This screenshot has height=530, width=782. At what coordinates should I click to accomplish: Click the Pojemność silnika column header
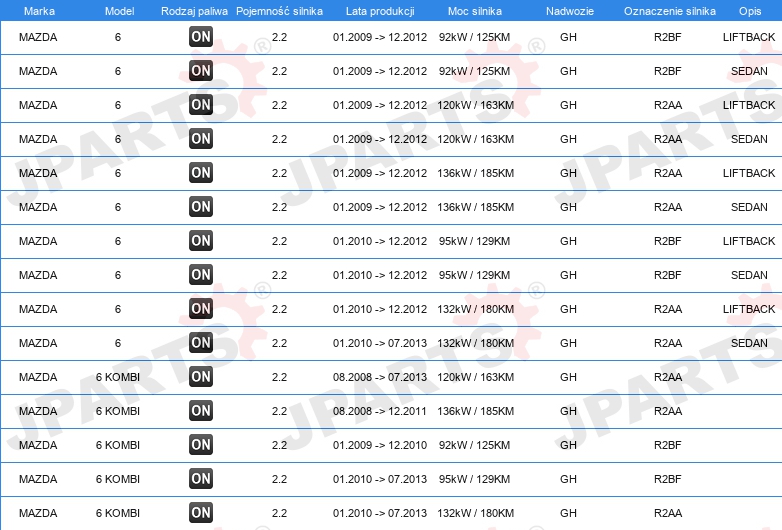[x=279, y=11]
